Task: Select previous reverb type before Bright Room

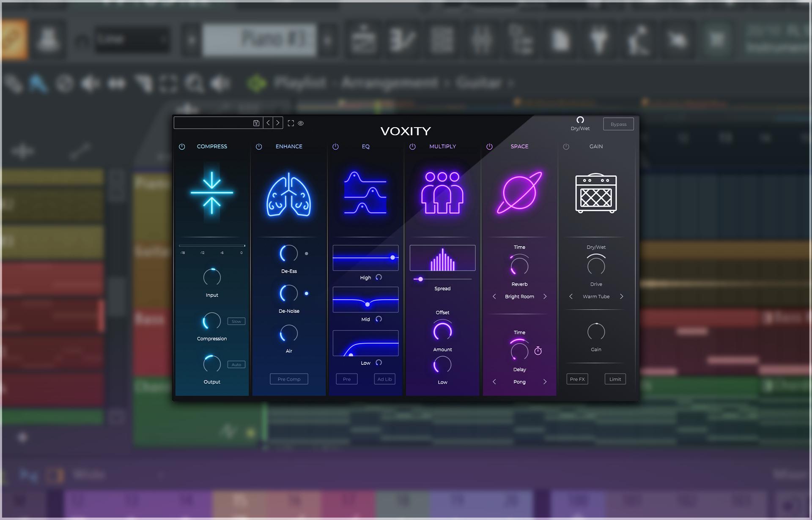Action: 494,296
